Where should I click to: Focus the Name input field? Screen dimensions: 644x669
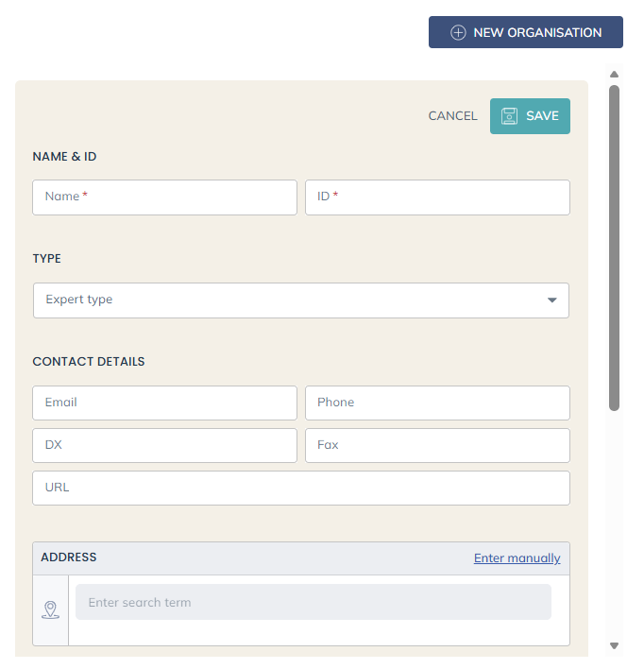[164, 197]
